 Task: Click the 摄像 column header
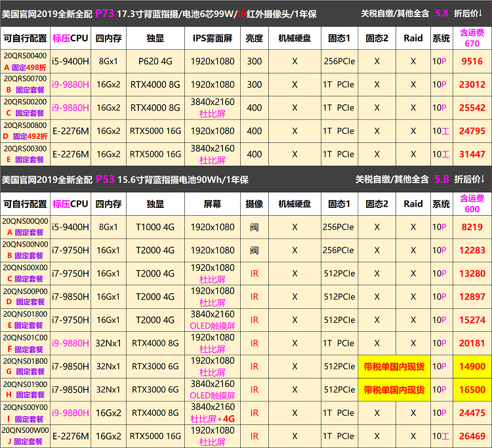click(x=254, y=203)
